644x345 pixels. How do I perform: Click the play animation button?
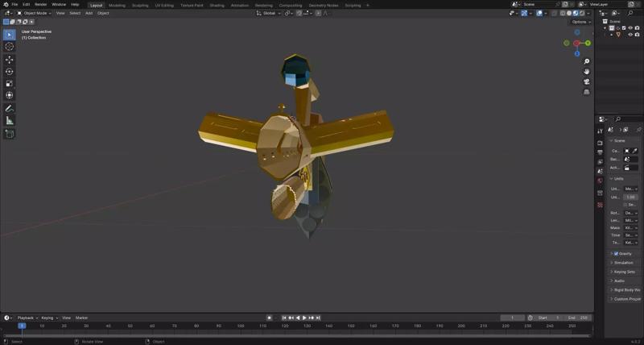point(304,318)
